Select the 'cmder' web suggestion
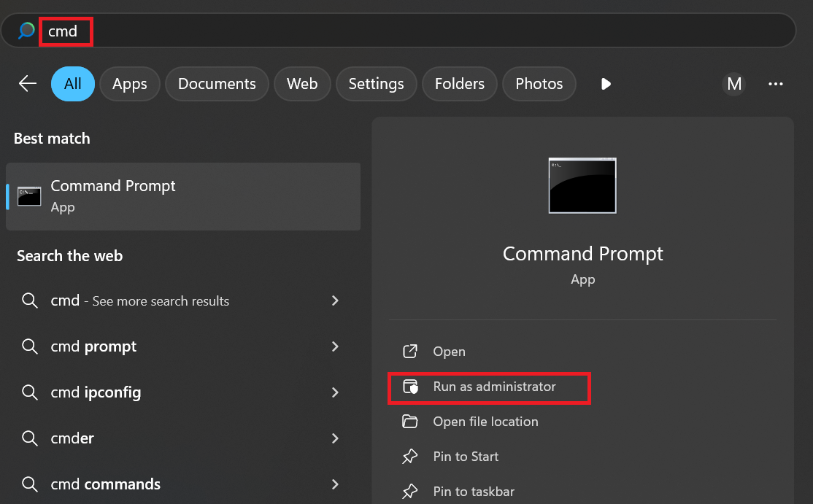This screenshot has height=504, width=813. coord(183,438)
